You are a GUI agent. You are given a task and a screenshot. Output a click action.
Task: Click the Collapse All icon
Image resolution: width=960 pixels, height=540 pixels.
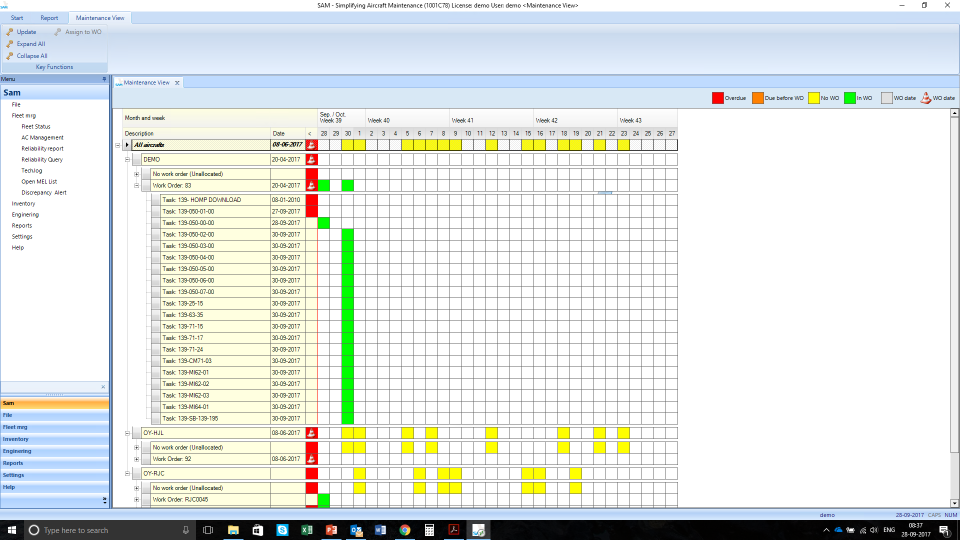click(10, 56)
